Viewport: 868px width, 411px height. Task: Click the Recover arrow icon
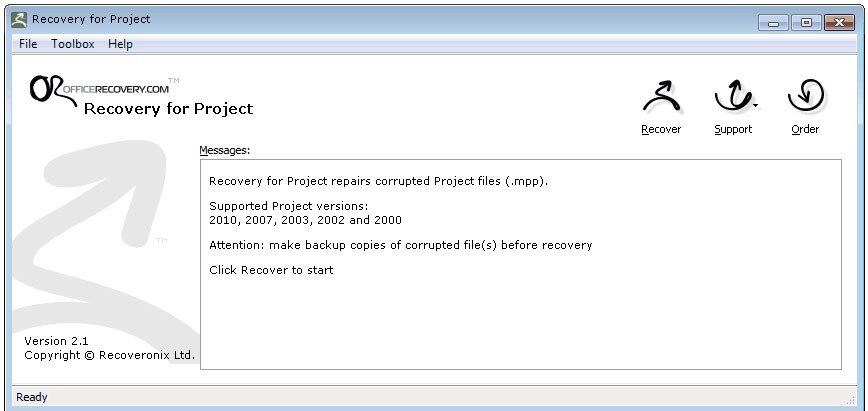(x=660, y=97)
